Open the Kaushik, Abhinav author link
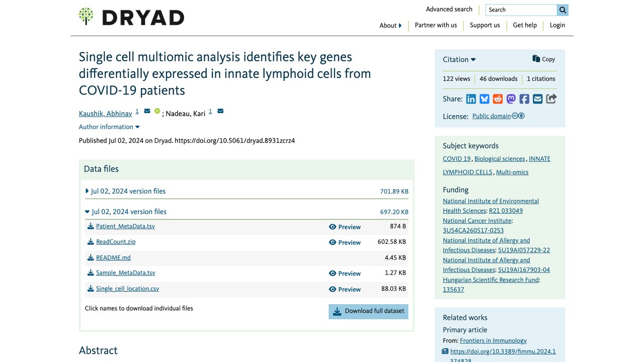The height and width of the screenshot is (362, 644). click(x=106, y=114)
